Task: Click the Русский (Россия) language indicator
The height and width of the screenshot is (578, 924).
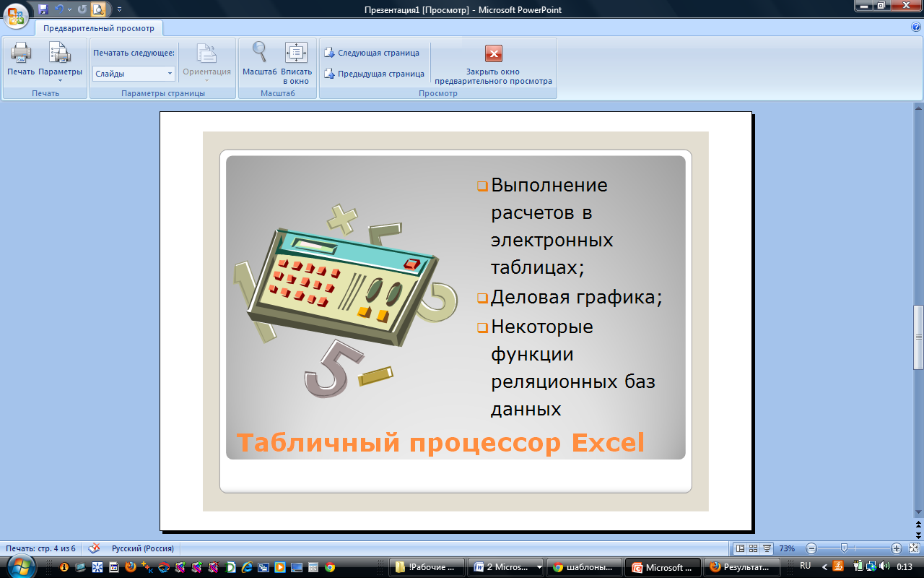Action: (142, 548)
